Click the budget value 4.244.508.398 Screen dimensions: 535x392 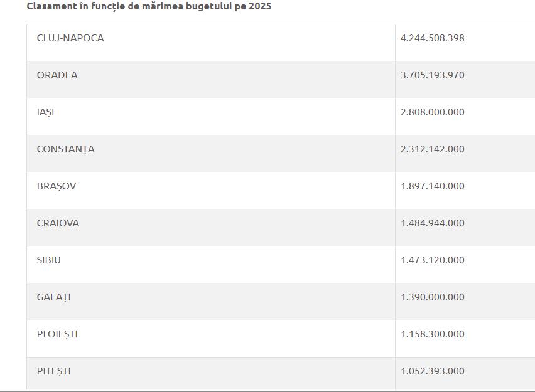(433, 38)
